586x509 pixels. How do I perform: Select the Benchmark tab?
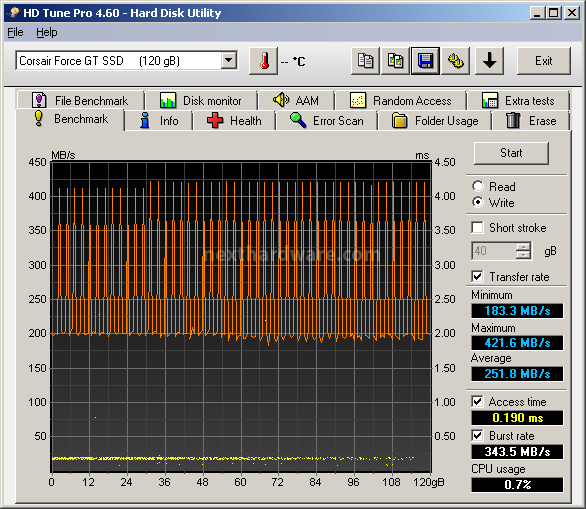coord(70,119)
